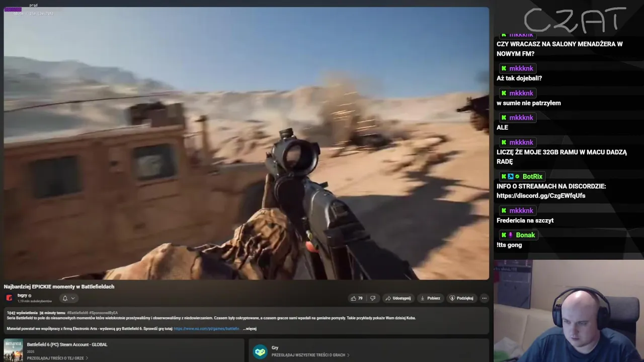644x362 pixels.
Task: Click PRZEGLĄDAJ TREŚCI O TEJ GRZE link
Action: pyautogui.click(x=57, y=358)
